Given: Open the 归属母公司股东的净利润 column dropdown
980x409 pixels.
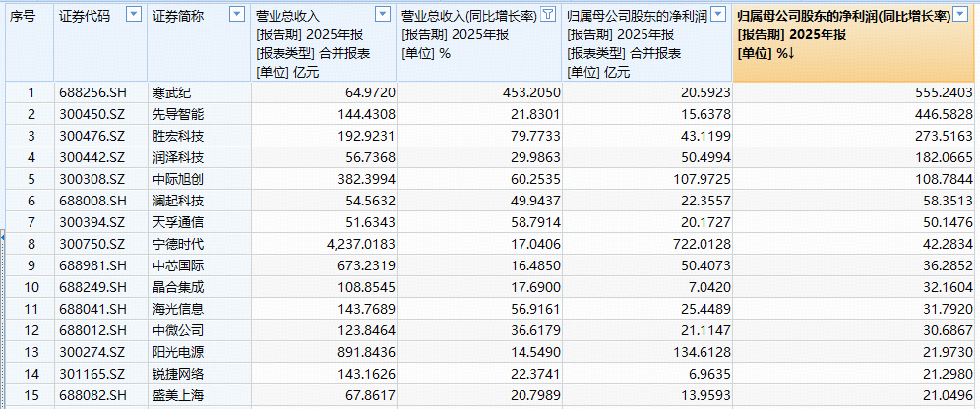Looking at the screenshot, I should (718, 16).
